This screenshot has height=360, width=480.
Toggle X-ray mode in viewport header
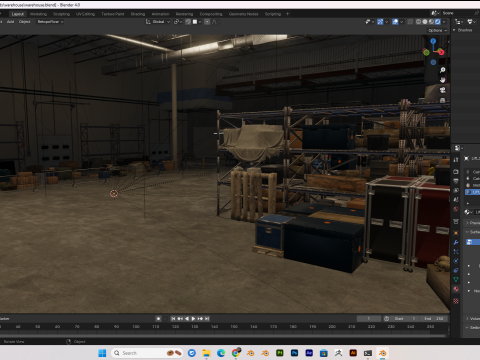(410, 22)
